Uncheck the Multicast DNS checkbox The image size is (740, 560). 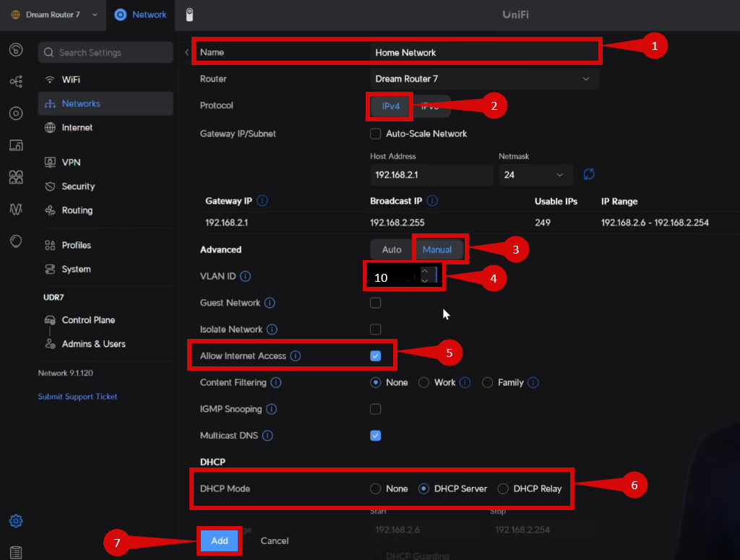pyautogui.click(x=376, y=436)
